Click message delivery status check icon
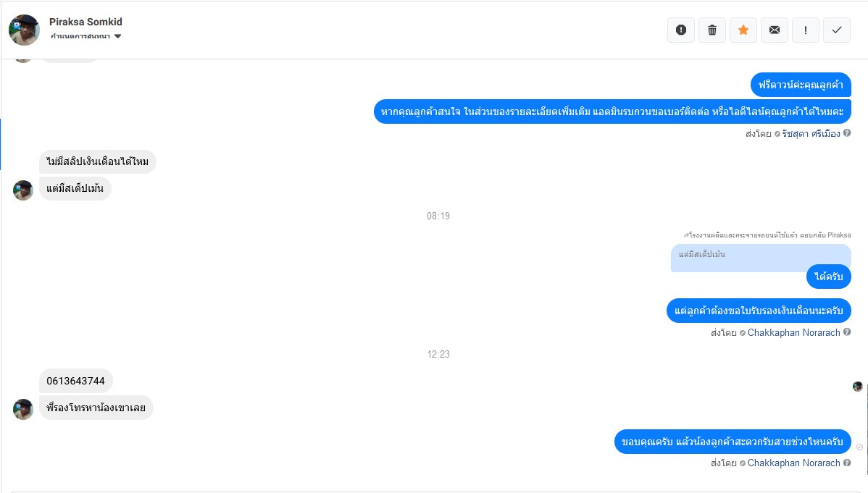Screen dimensions: 868x493 pyautogui.click(x=860, y=447)
